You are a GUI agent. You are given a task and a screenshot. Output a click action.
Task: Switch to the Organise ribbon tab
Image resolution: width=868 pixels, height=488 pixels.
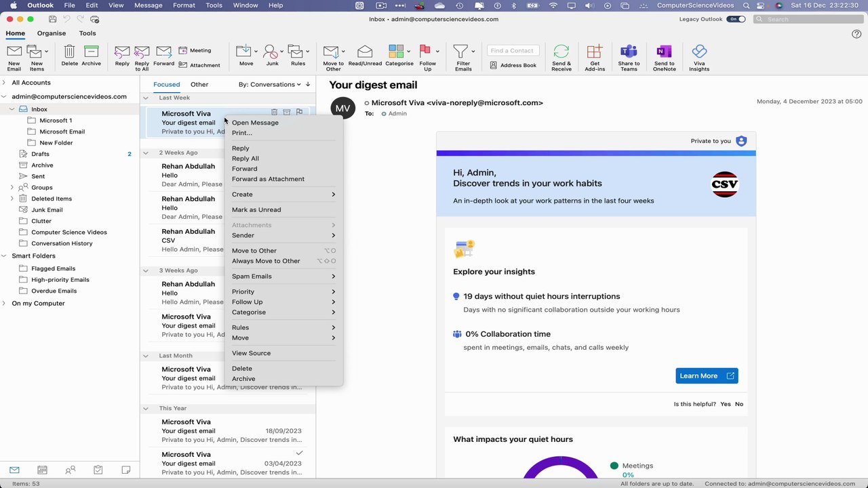52,33
